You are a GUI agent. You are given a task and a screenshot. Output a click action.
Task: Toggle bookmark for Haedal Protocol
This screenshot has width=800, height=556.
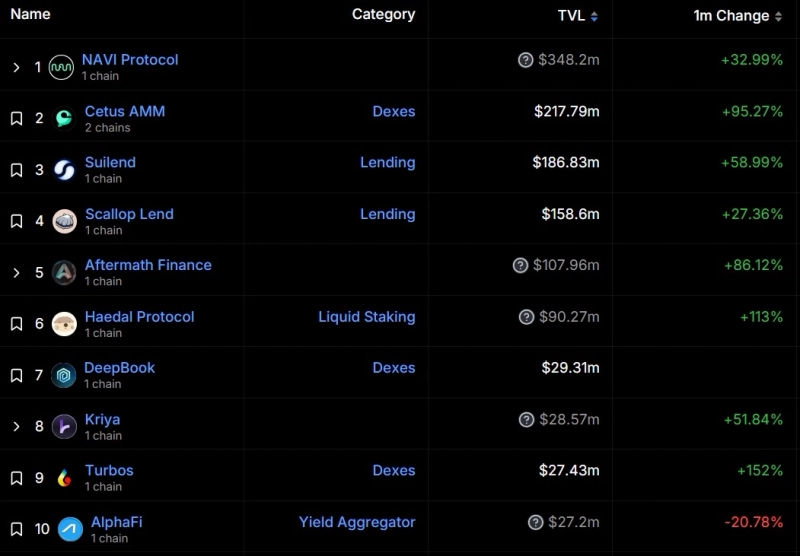[x=16, y=324]
